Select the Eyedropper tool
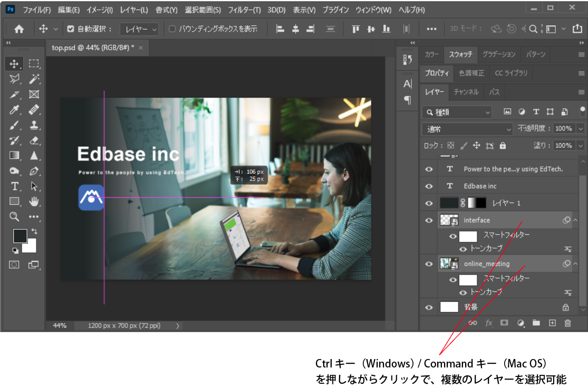This screenshot has height=387, width=588. click(x=14, y=110)
